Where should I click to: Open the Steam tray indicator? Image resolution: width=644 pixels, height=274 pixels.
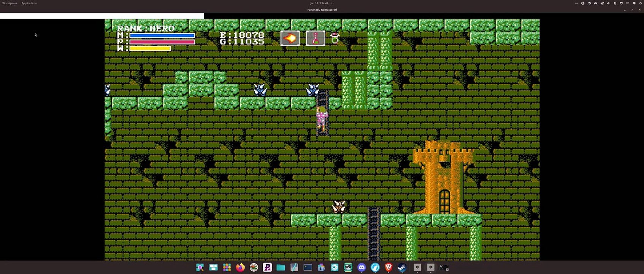click(x=589, y=3)
